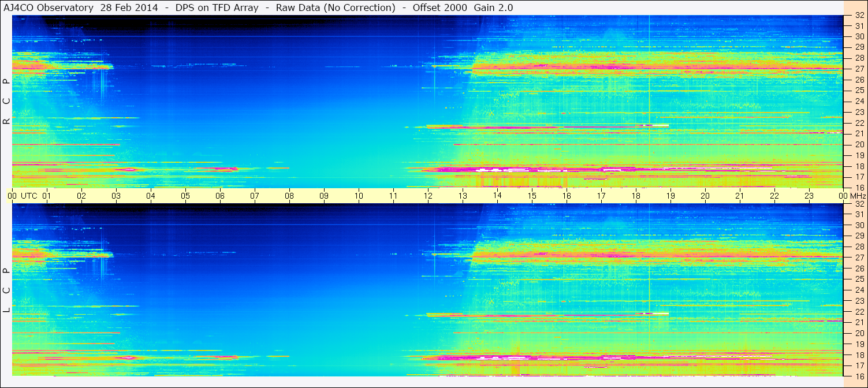Click hour 06 on the UTC time axis

tap(220, 196)
